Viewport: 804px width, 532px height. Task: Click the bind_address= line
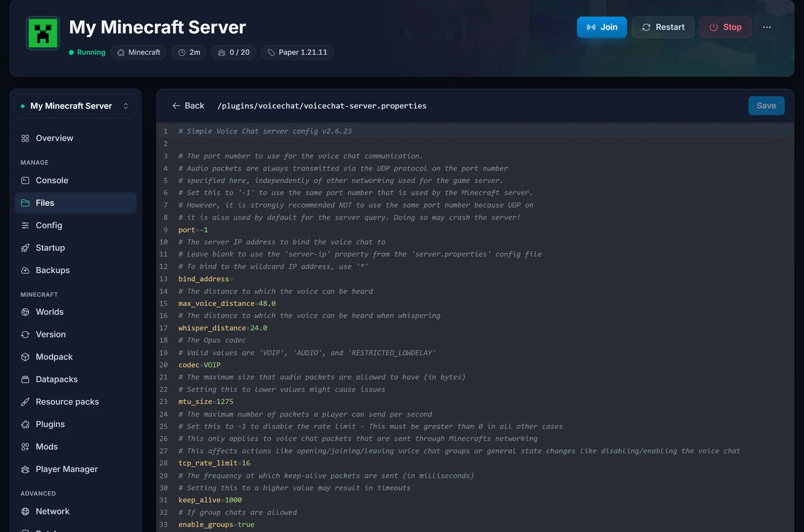pos(206,279)
